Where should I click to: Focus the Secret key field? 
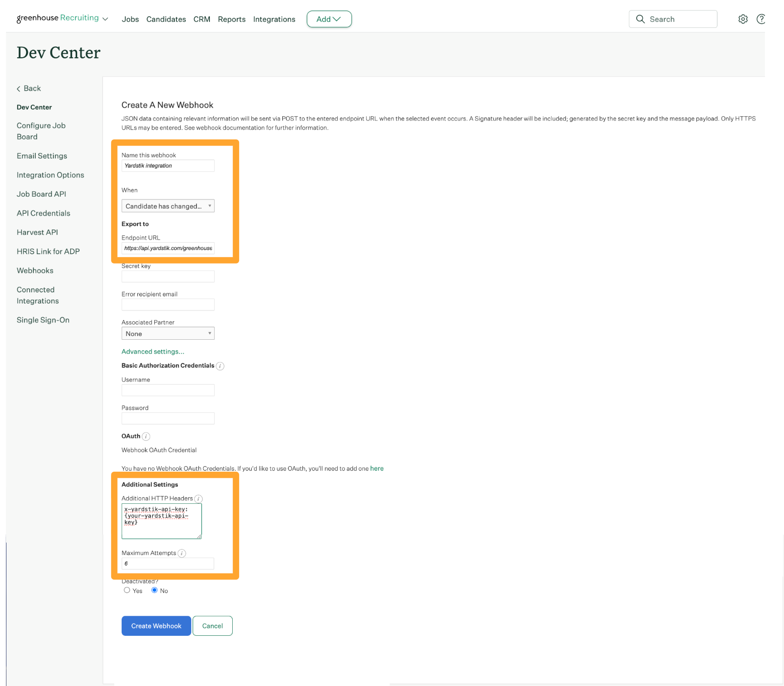168,277
